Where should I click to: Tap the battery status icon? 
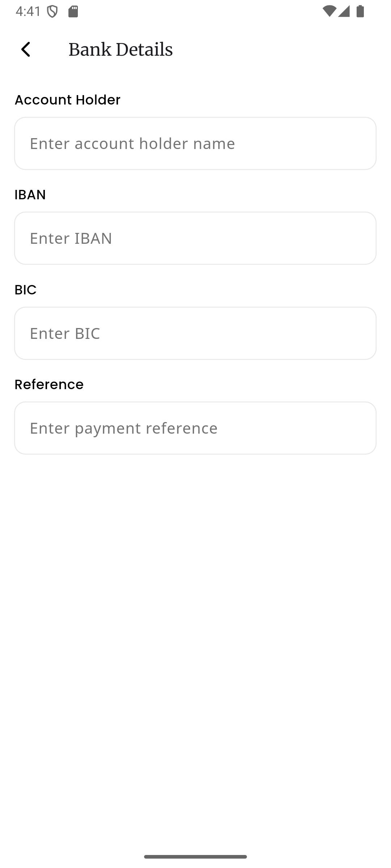click(x=360, y=12)
